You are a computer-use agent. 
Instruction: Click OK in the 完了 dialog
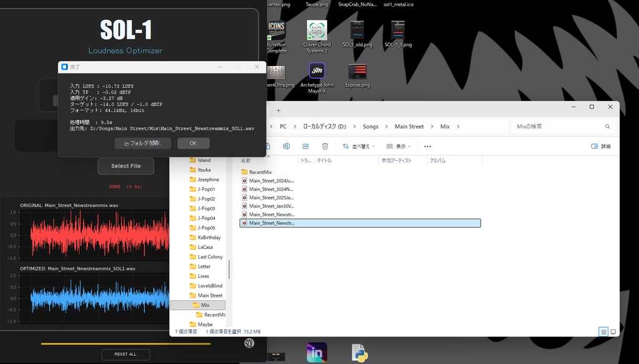coord(193,143)
